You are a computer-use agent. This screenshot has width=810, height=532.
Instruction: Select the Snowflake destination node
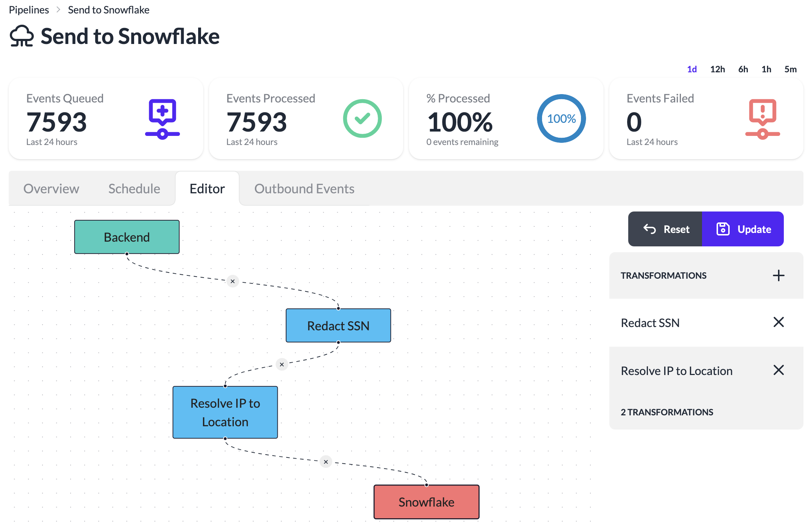pyautogui.click(x=426, y=502)
